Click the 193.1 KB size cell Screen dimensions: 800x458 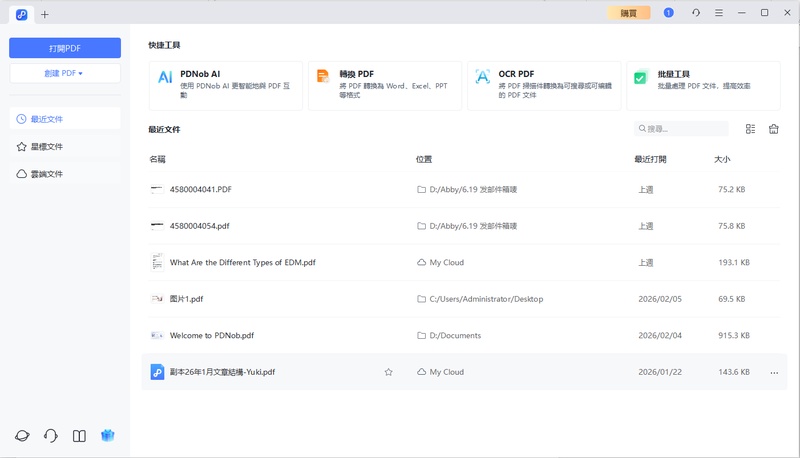[734, 263]
